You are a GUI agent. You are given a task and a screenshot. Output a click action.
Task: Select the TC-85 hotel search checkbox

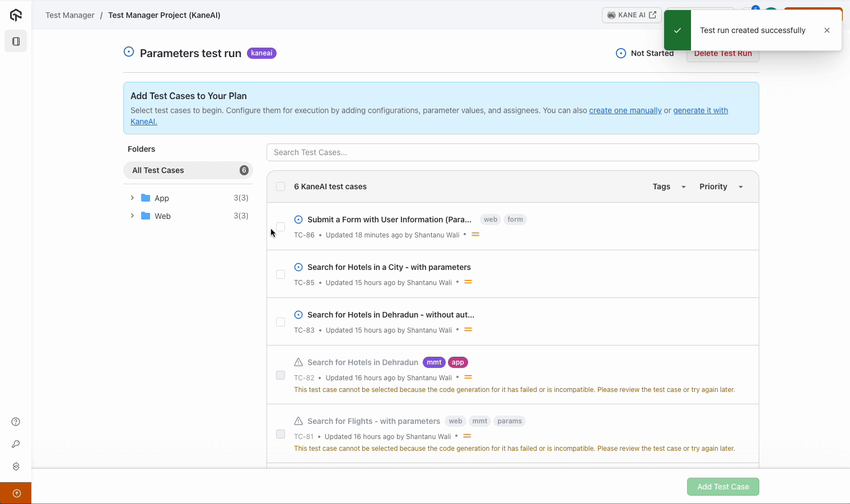(281, 274)
